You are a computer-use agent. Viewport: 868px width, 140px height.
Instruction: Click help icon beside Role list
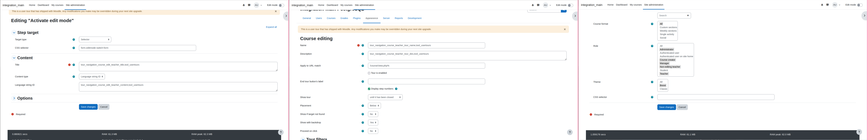(x=652, y=46)
